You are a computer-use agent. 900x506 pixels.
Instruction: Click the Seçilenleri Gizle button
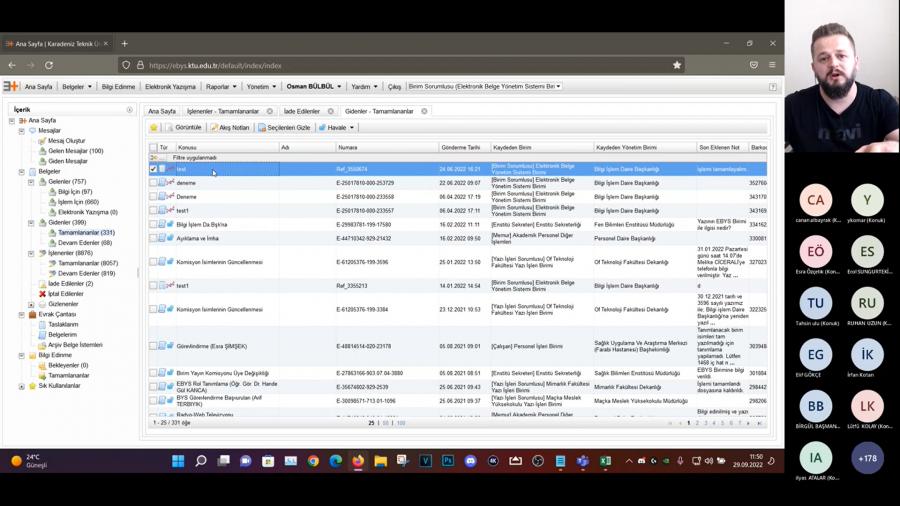coord(284,127)
